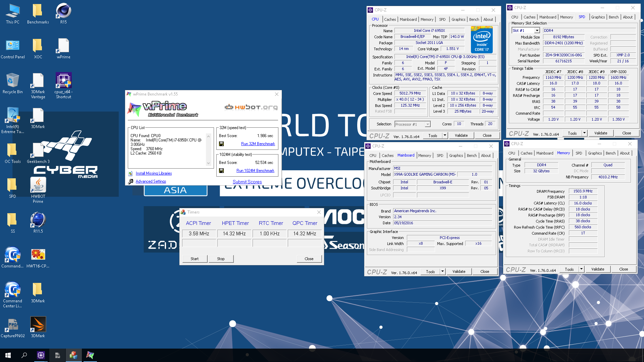The width and height of the screenshot is (644, 362).
Task: Click Run 1024M Benchmark link
Action: (x=255, y=171)
